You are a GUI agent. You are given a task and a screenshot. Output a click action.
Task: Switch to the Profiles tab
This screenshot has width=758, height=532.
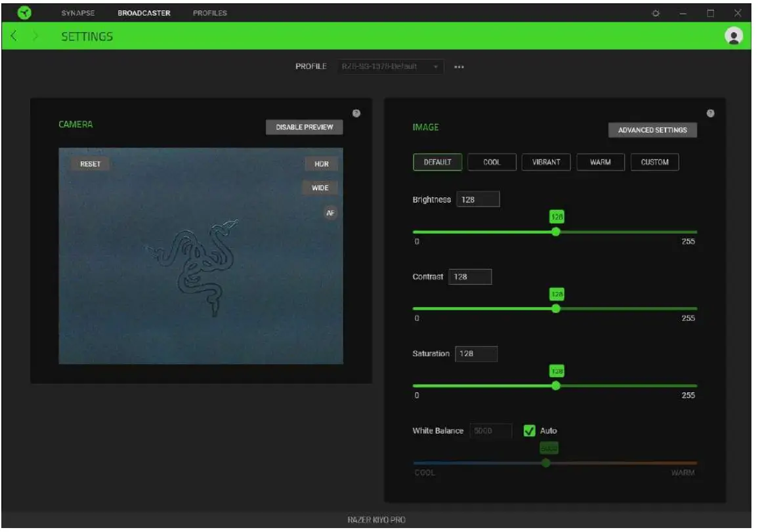click(210, 11)
